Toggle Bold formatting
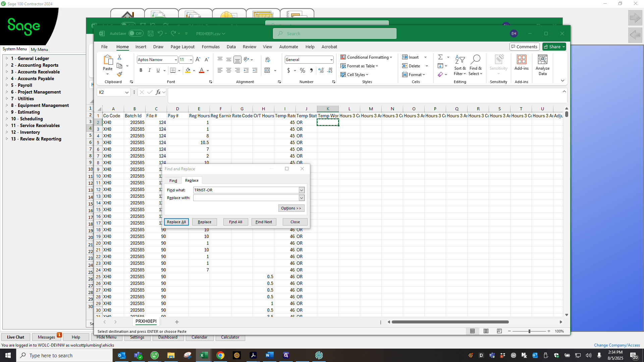Screen dimensions: 644x362 pos(141,70)
